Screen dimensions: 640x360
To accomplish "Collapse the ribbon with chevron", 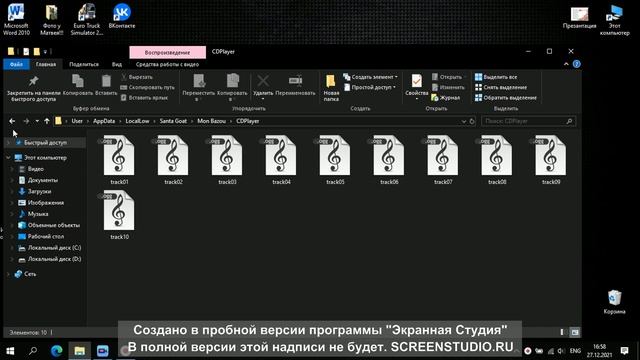I will (566, 64).
